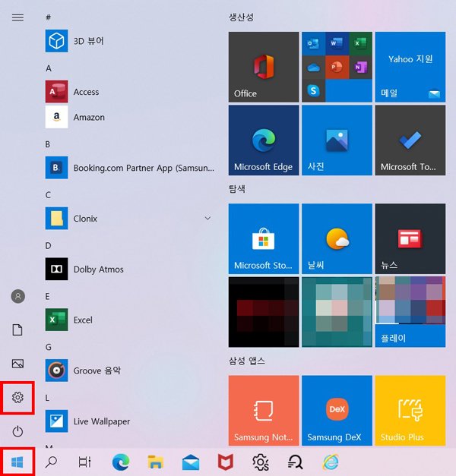Launch the Samsung DeX tile

(x=337, y=411)
